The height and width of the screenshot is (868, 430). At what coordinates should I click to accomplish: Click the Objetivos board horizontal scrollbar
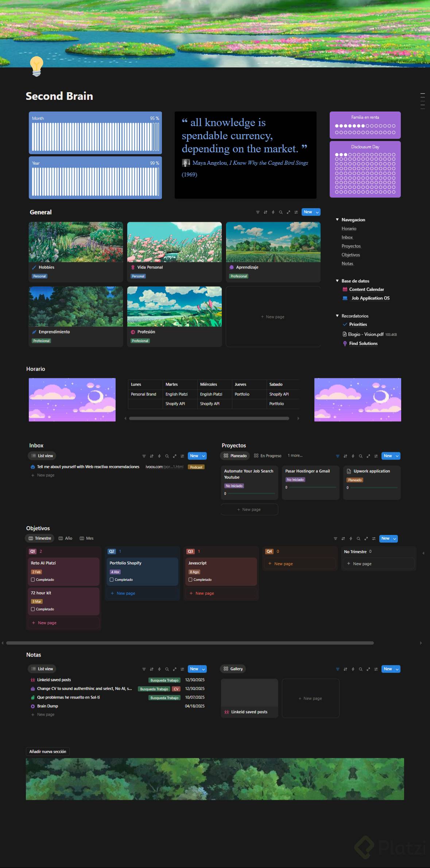(190, 643)
